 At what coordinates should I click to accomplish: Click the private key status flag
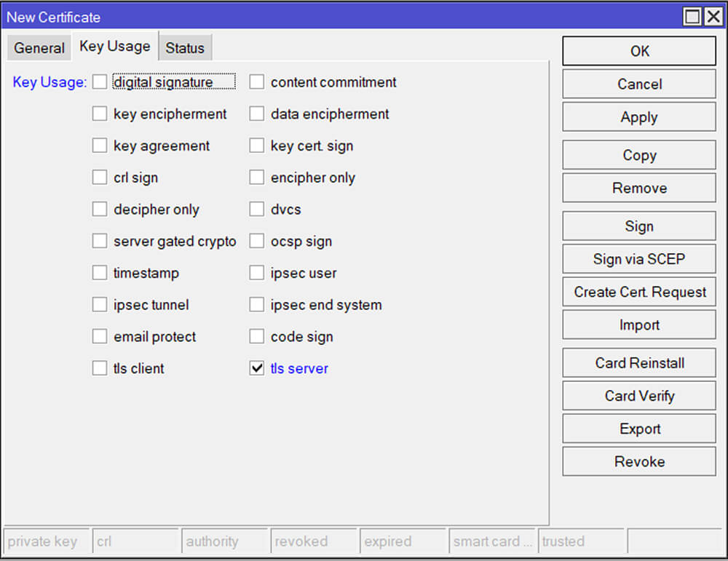(x=47, y=541)
